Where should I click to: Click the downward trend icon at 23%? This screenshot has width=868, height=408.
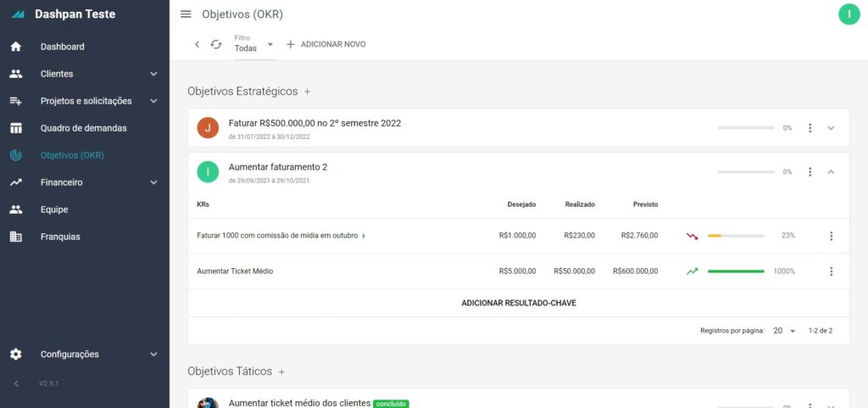click(x=692, y=236)
